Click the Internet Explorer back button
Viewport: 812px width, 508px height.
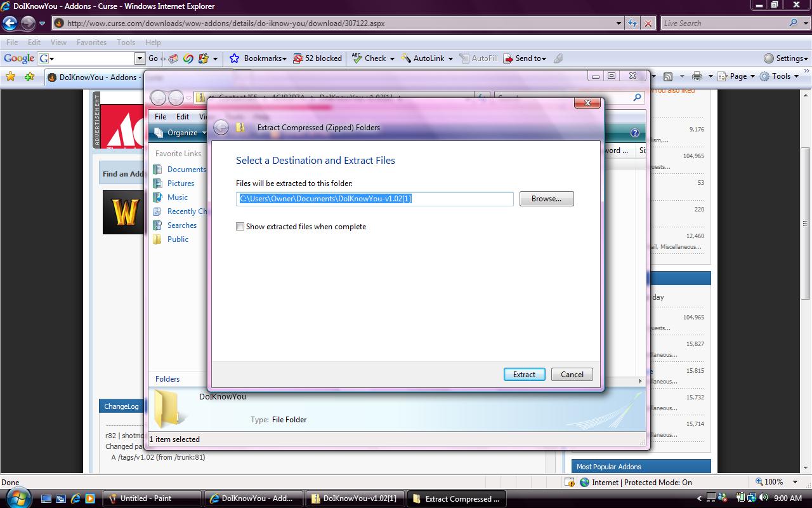tap(10, 23)
